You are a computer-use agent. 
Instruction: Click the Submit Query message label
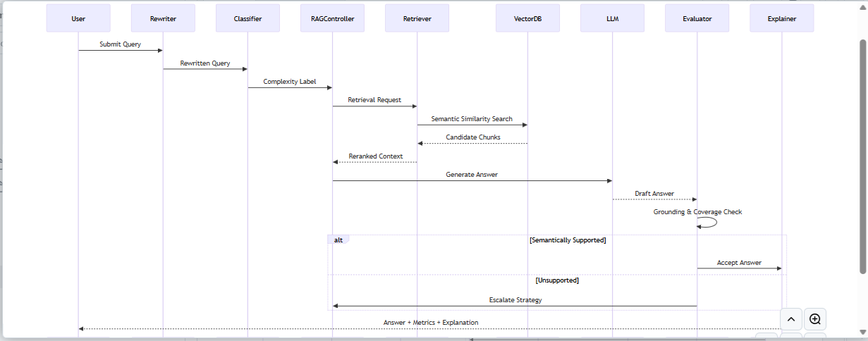pos(120,44)
